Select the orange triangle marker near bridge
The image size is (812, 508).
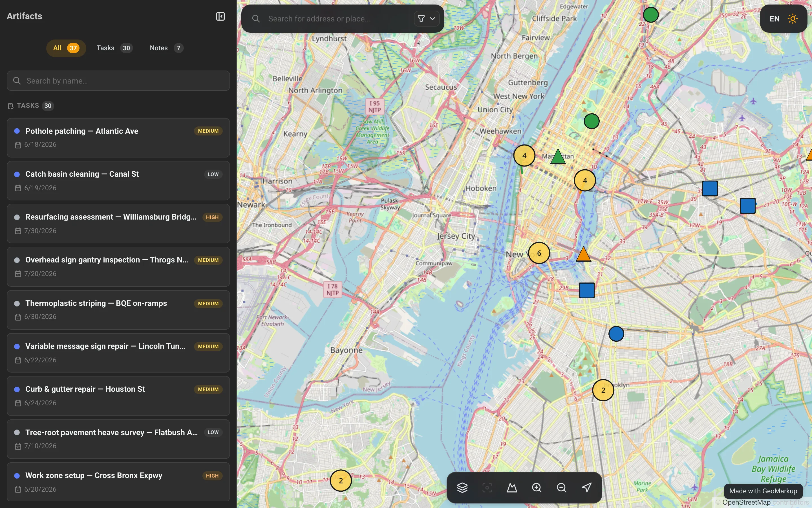coord(583,255)
